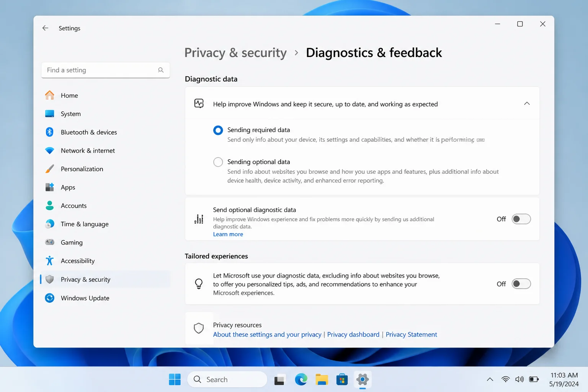Click the Privacy & security shield icon

pos(49,279)
